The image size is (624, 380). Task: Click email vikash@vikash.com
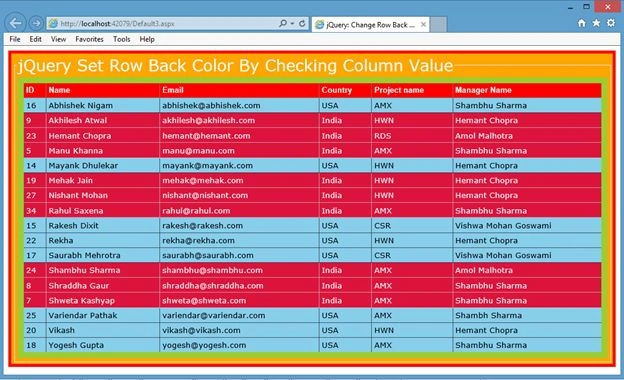coord(201,331)
